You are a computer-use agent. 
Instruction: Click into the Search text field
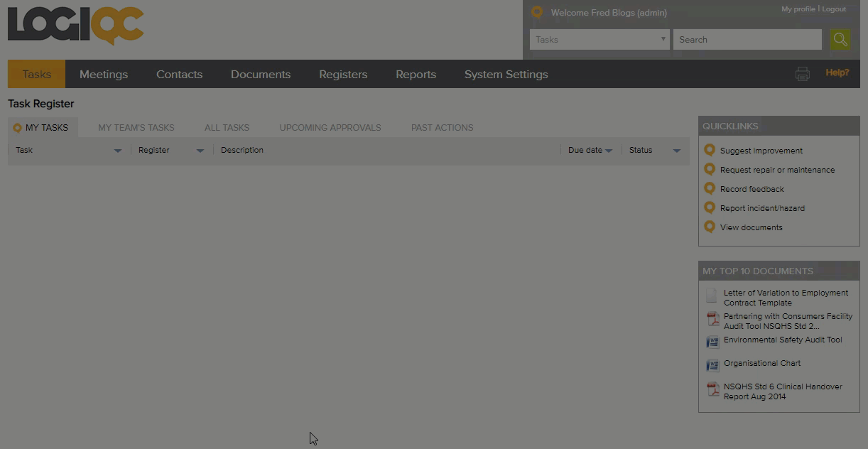click(747, 40)
